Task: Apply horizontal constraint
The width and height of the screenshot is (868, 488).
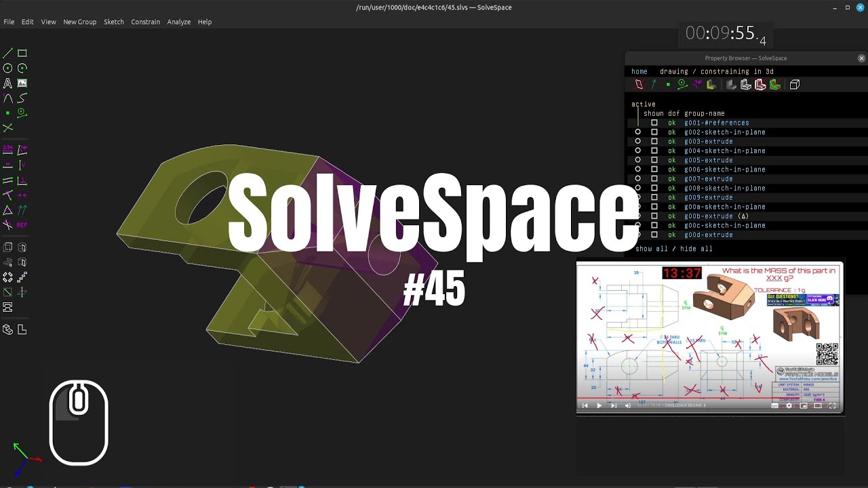Action: (x=7, y=165)
